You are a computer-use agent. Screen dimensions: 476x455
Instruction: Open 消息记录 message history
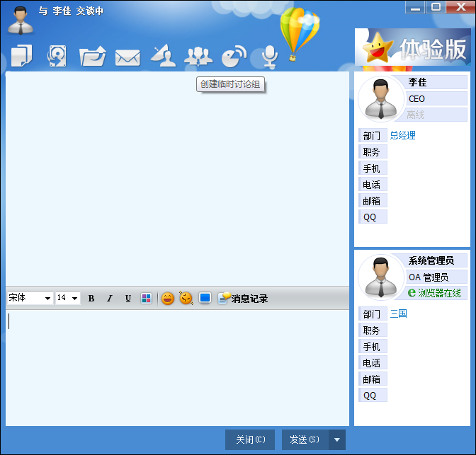tap(243, 299)
